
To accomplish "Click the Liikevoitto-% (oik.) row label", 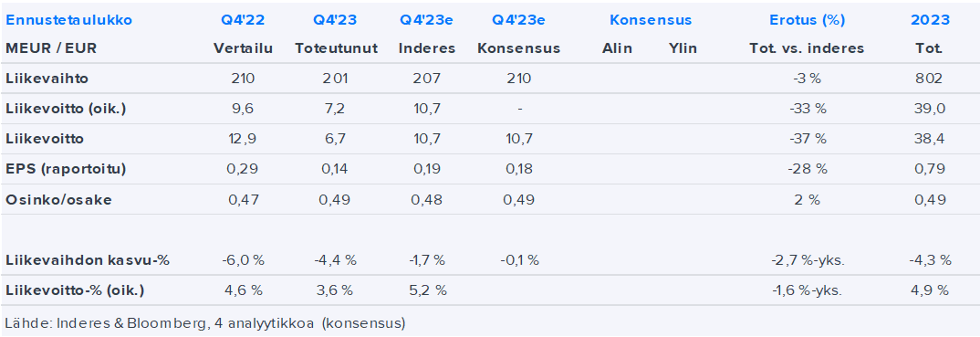I will (x=75, y=290).
